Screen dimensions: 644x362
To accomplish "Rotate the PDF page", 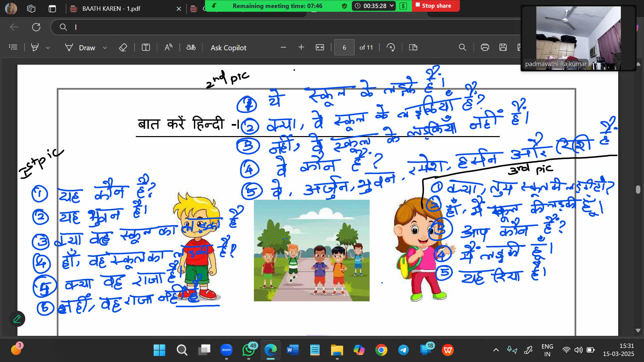I will click(390, 47).
